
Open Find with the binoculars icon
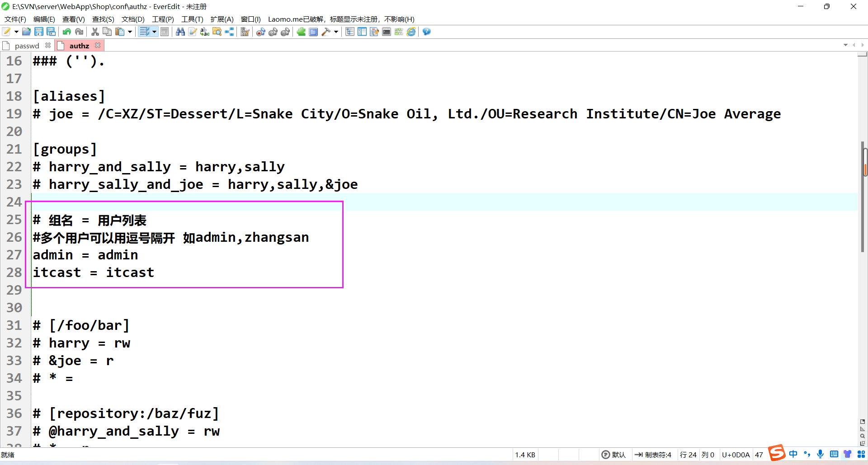[x=180, y=32]
